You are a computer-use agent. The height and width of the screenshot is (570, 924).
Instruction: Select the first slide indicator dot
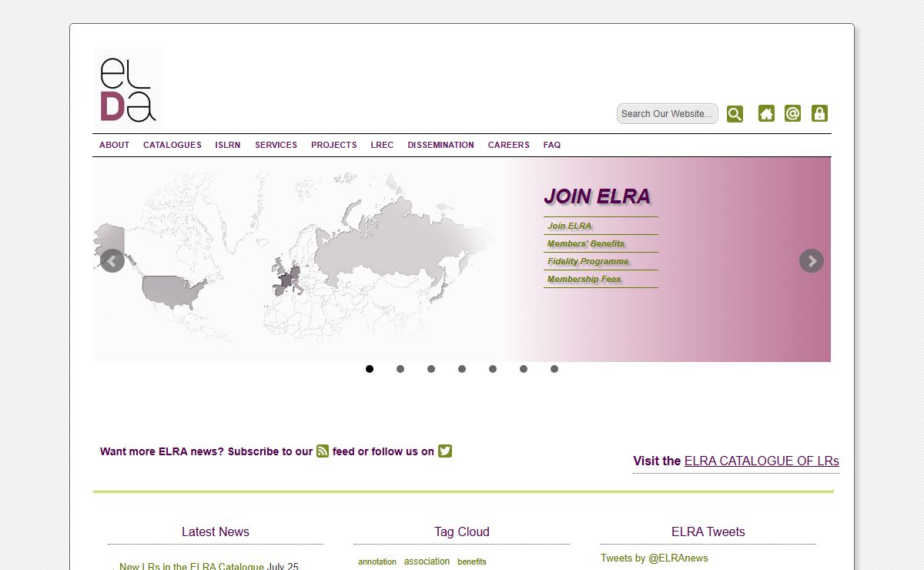click(370, 369)
